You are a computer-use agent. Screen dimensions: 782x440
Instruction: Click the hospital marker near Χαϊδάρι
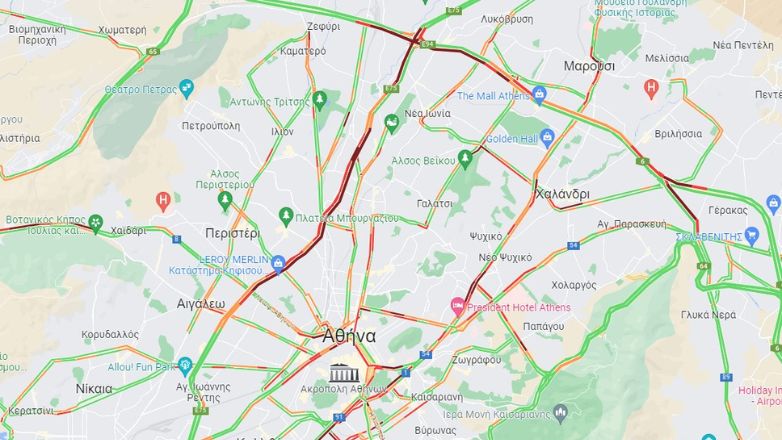(x=163, y=202)
